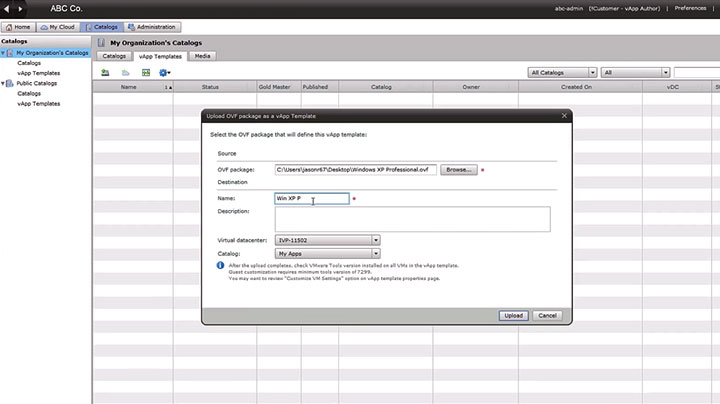Open the gear actions menu
Viewport: 720px width, 404px height.
pos(164,73)
